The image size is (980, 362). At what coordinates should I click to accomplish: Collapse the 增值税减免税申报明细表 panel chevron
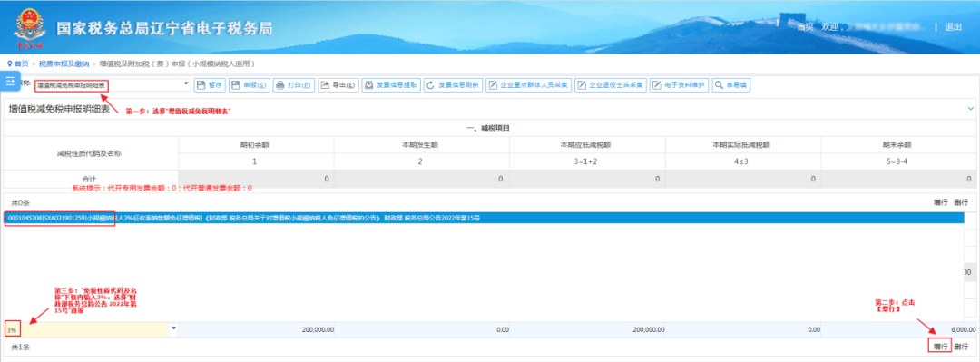tap(970, 109)
